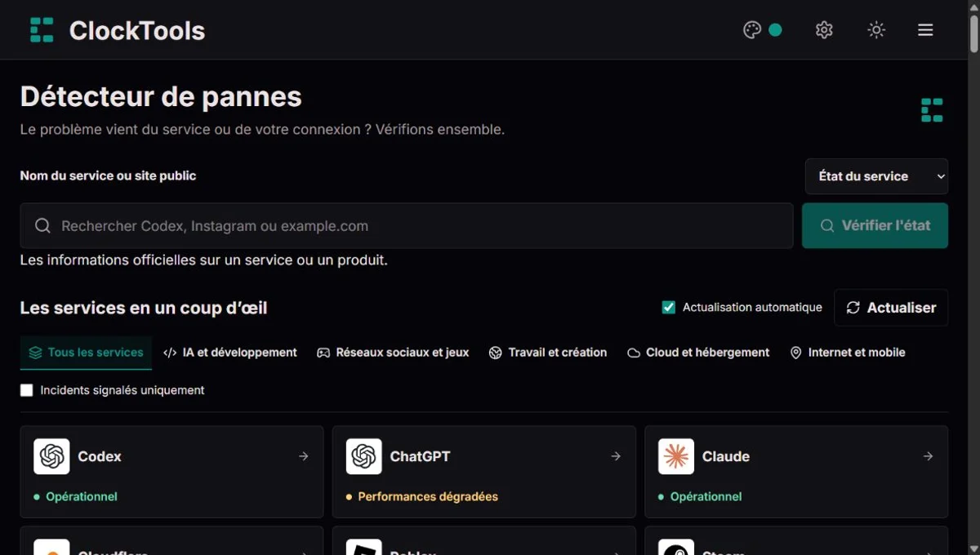Viewport: 980px width, 555px height.
Task: Click the Claude service name
Action: pos(726,456)
